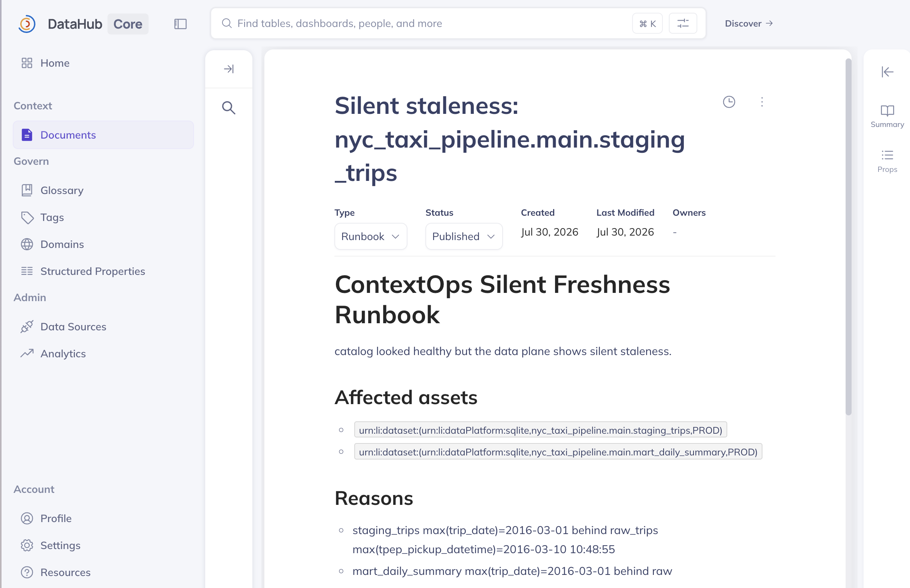The image size is (910, 588).
Task: Click the mart_daily_summary dataset URN
Action: click(x=558, y=452)
